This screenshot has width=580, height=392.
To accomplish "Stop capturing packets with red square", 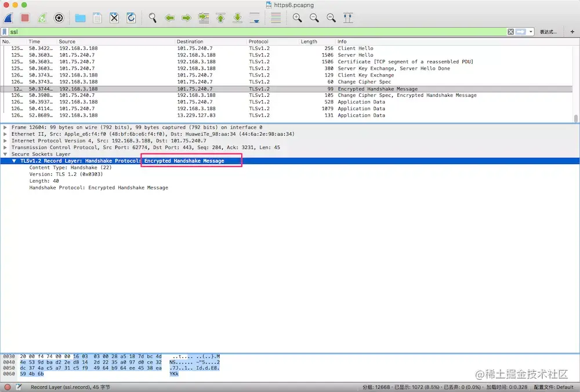I will (25, 18).
